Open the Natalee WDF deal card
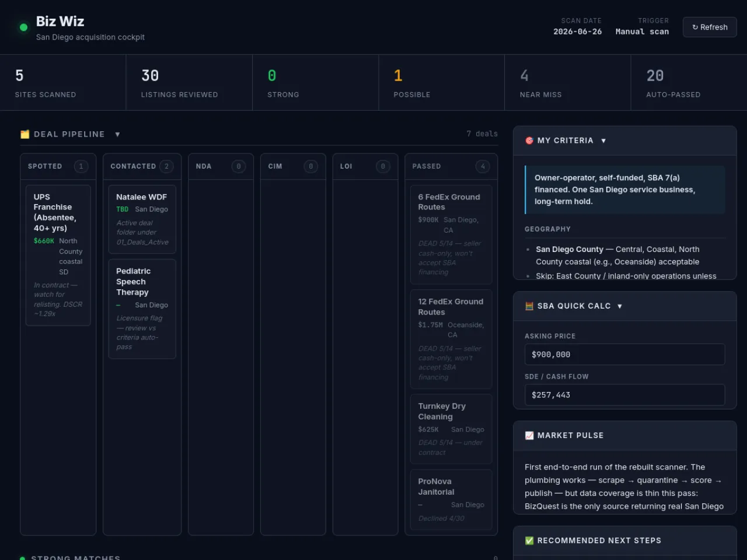 (142, 219)
